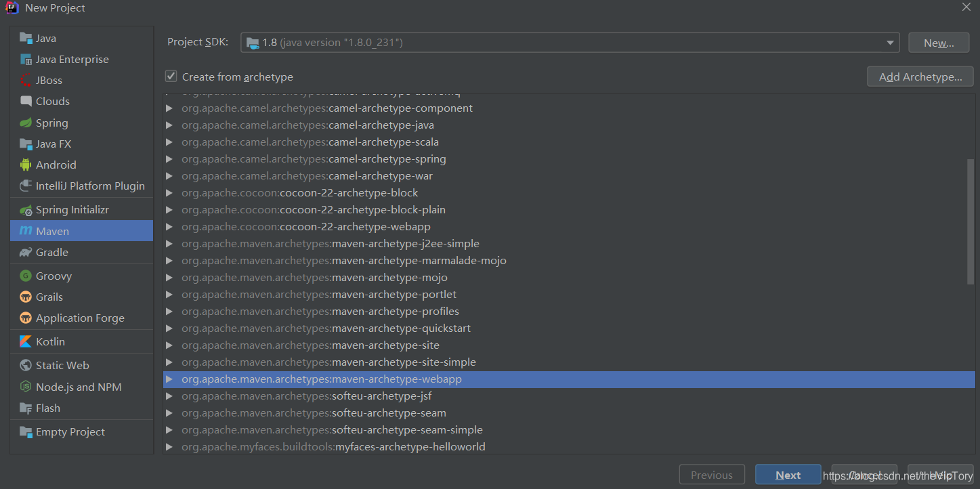
Task: Click the Flash folder icon
Action: coord(26,408)
